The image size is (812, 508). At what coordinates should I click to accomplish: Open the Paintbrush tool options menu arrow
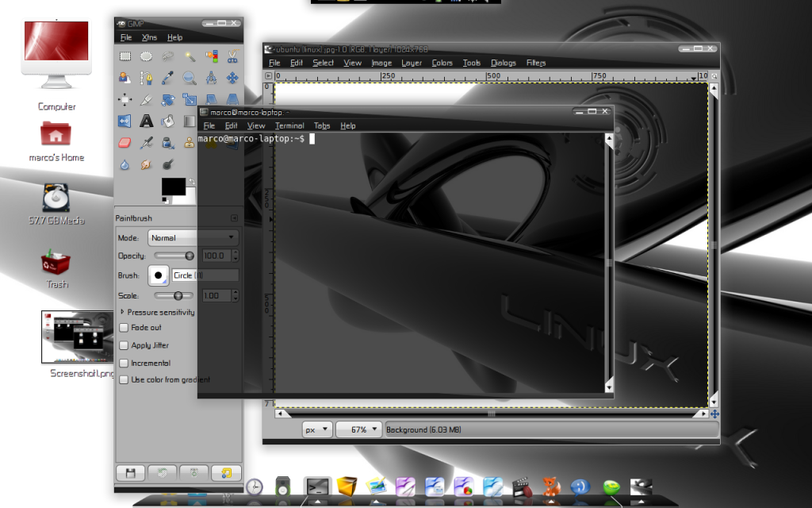(x=234, y=218)
